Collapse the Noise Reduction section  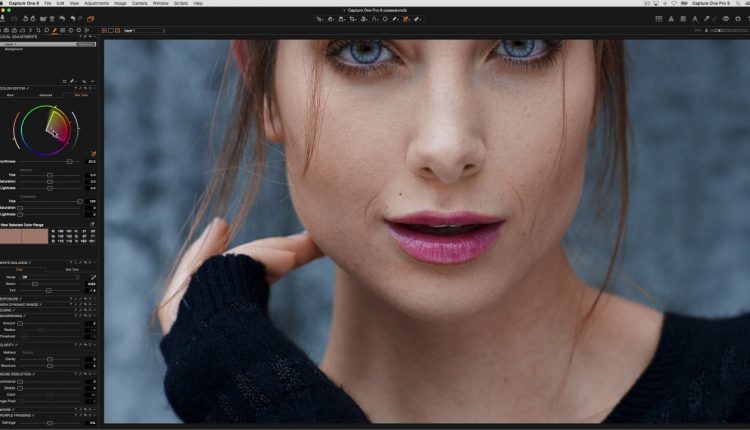pos(16,374)
